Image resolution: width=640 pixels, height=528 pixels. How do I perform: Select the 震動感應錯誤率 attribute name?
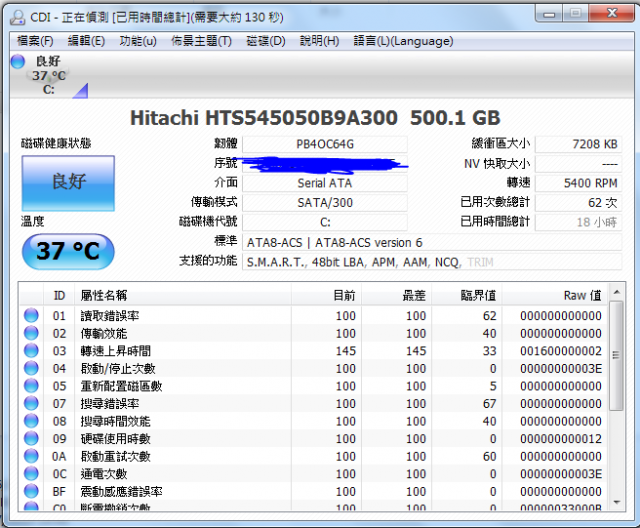[x=121, y=491]
